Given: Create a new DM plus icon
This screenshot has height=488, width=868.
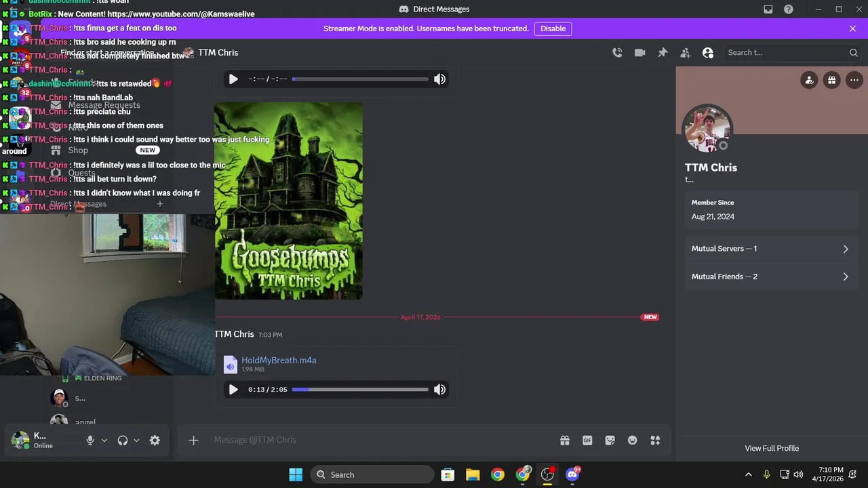Looking at the screenshot, I should pos(160,203).
